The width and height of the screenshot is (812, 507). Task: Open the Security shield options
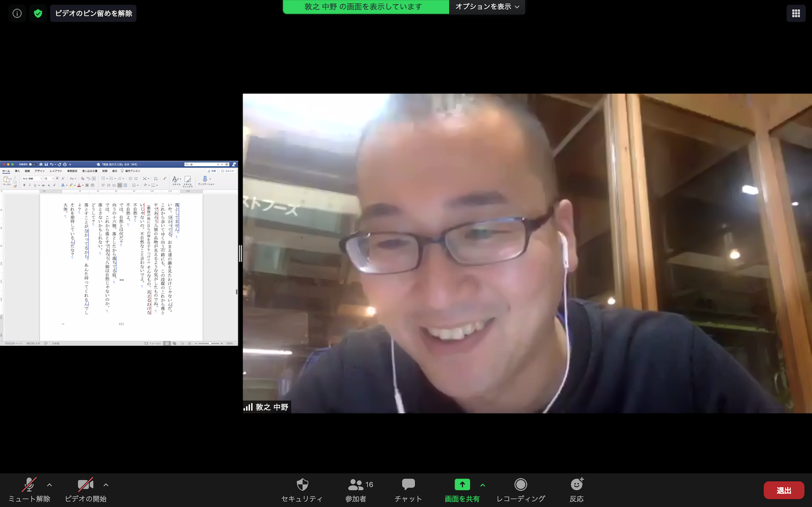(x=302, y=490)
